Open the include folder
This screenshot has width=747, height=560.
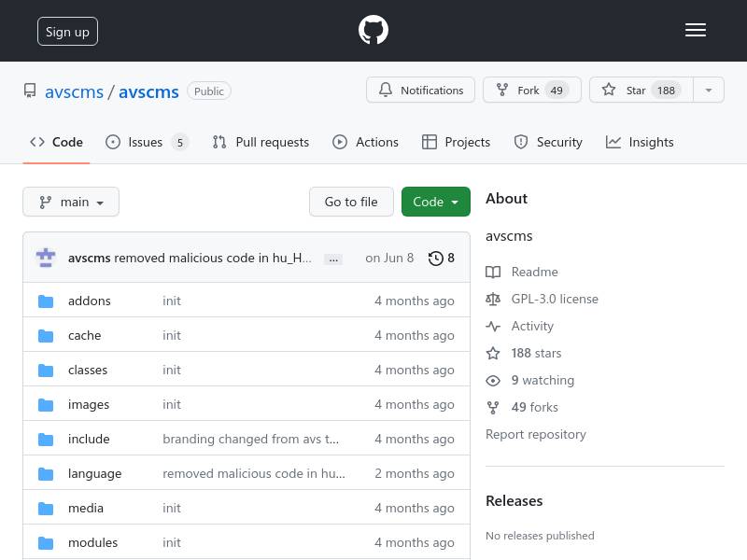pos(89,439)
